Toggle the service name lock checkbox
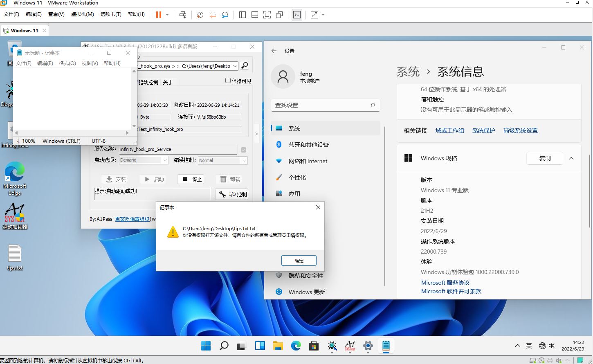The width and height of the screenshot is (593, 364). (243, 150)
